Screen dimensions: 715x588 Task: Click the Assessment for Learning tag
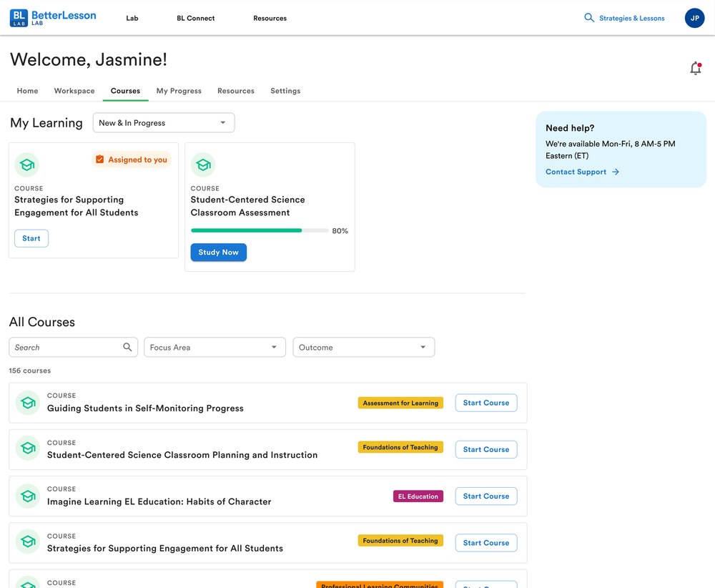[400, 403]
